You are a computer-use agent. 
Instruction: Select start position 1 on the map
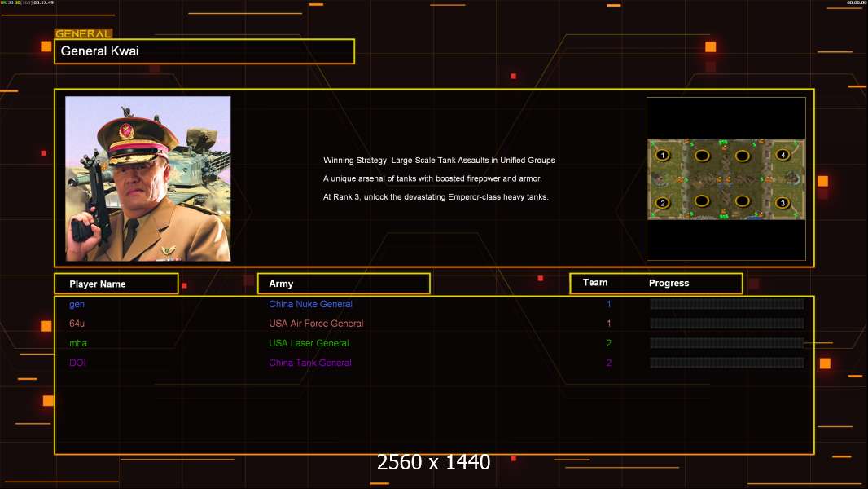[663, 155]
